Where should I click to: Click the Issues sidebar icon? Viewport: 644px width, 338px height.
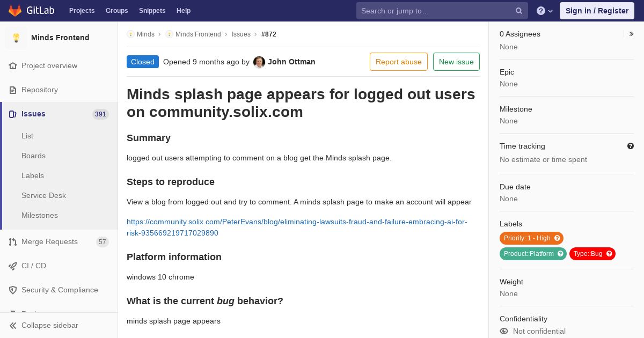tap(13, 114)
